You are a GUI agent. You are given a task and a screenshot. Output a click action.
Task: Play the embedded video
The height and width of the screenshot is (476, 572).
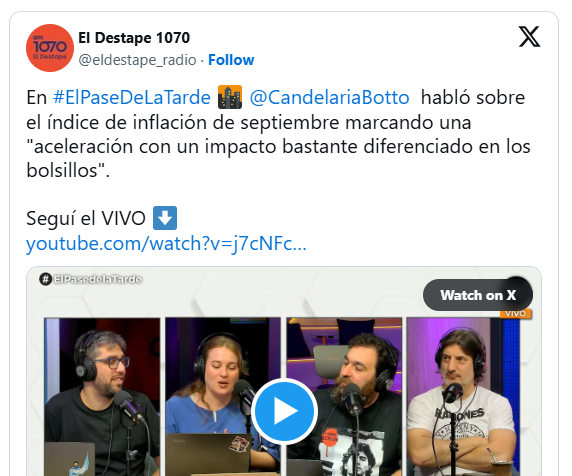pyautogui.click(x=284, y=411)
